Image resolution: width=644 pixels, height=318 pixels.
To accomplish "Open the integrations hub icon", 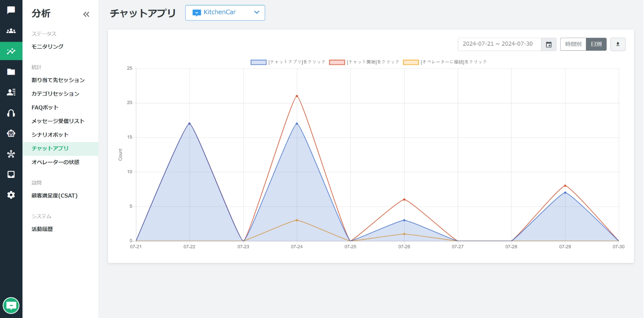I will point(11,154).
